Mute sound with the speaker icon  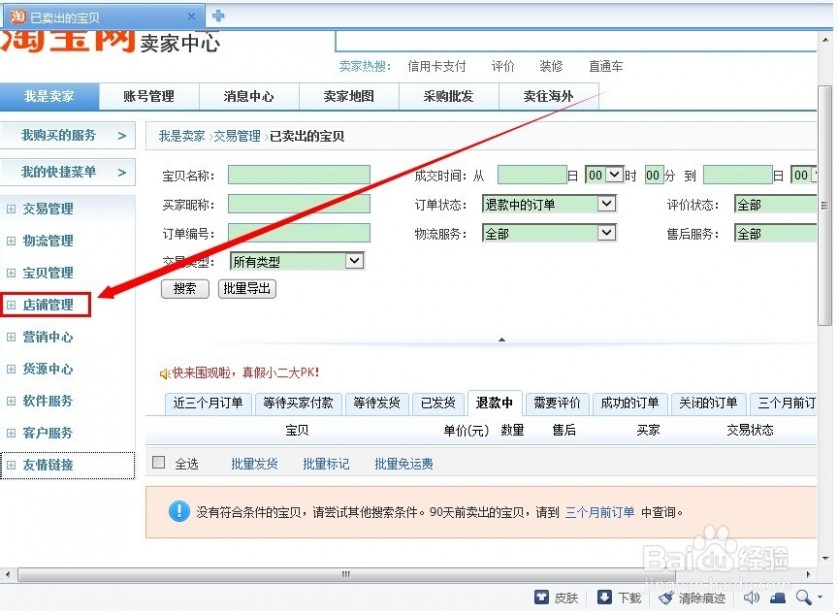pos(751,597)
